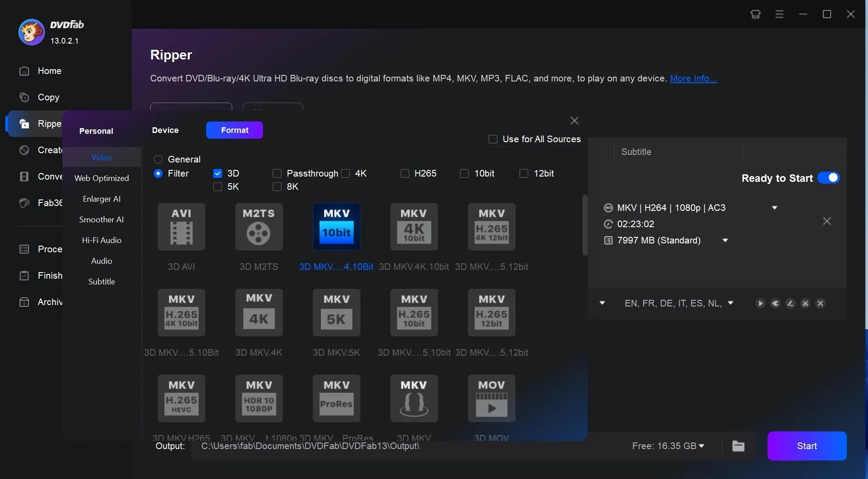This screenshot has width=868, height=479.
Task: Select the 3D AVI format thumbnail
Action: click(x=181, y=227)
